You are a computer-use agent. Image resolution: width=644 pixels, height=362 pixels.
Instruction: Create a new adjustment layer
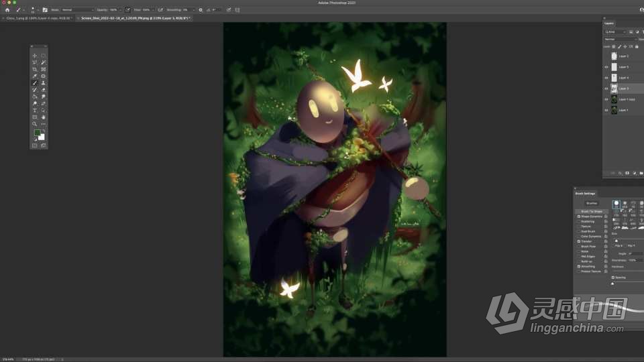coord(634,173)
